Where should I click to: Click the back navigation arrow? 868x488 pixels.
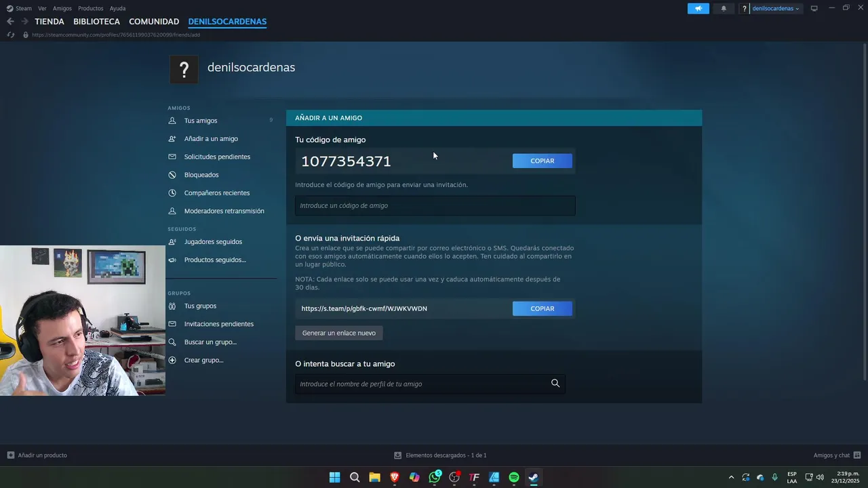[x=10, y=22]
